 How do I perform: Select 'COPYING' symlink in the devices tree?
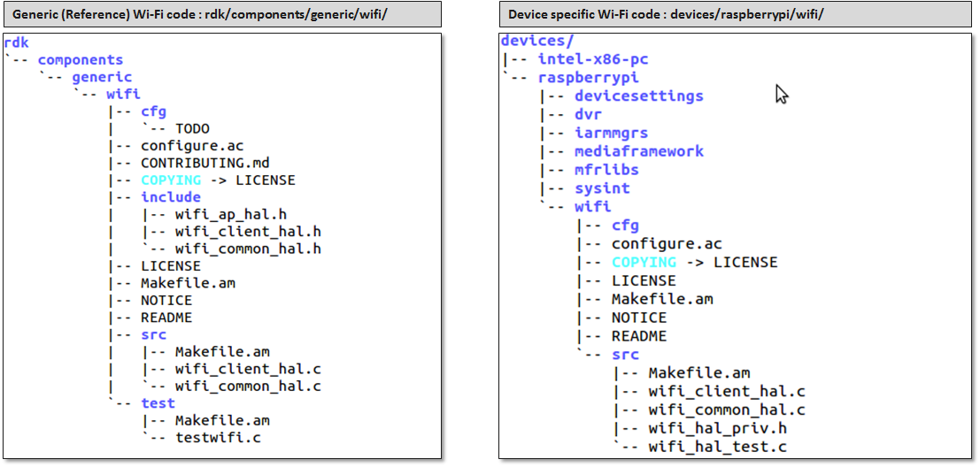tap(644, 262)
